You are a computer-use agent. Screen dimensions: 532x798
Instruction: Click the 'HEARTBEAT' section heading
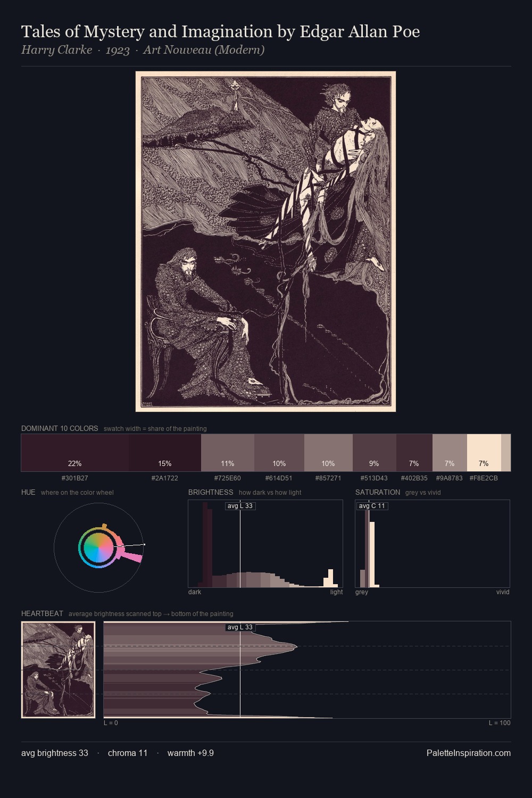[42, 613]
